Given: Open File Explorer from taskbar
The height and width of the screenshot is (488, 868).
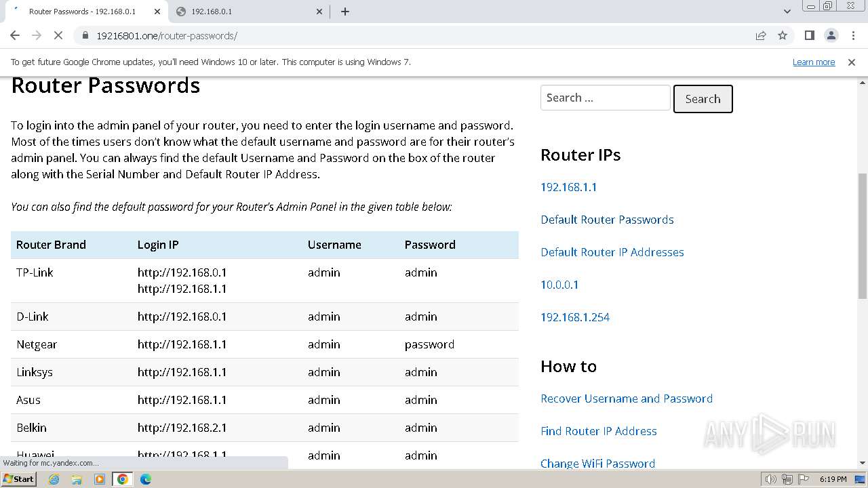Looking at the screenshot, I should pyautogui.click(x=77, y=479).
